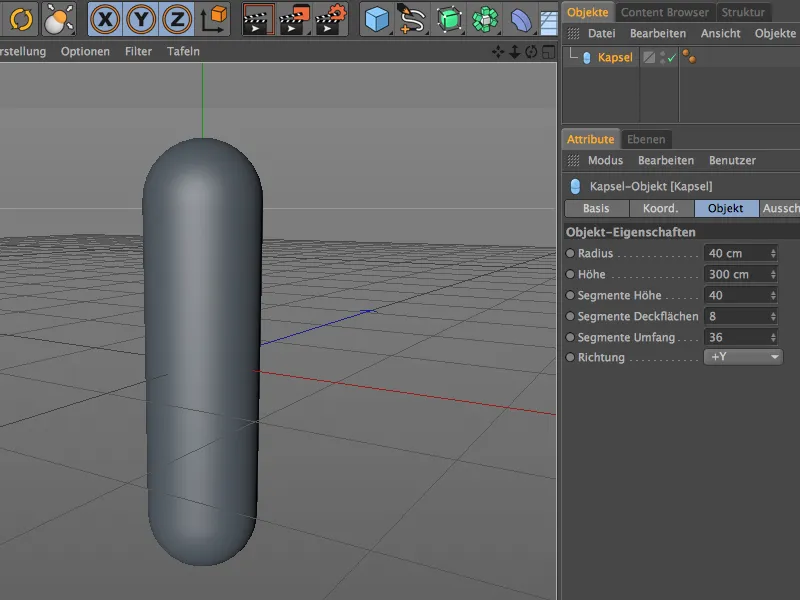The image size is (800, 600).
Task: Open the Filter viewport menu
Action: 138,52
